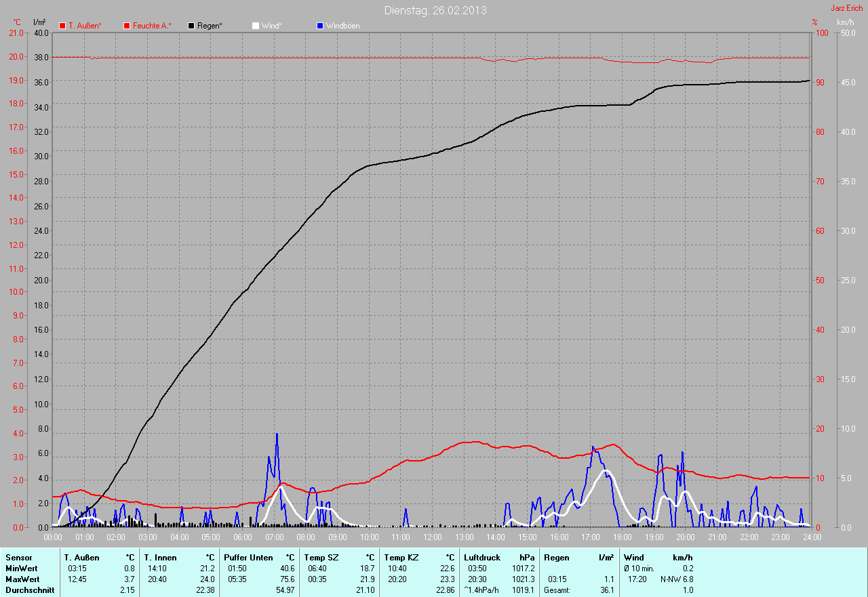Click the 12:00 tick on time axis
The width and height of the screenshot is (868, 597).
click(x=432, y=537)
